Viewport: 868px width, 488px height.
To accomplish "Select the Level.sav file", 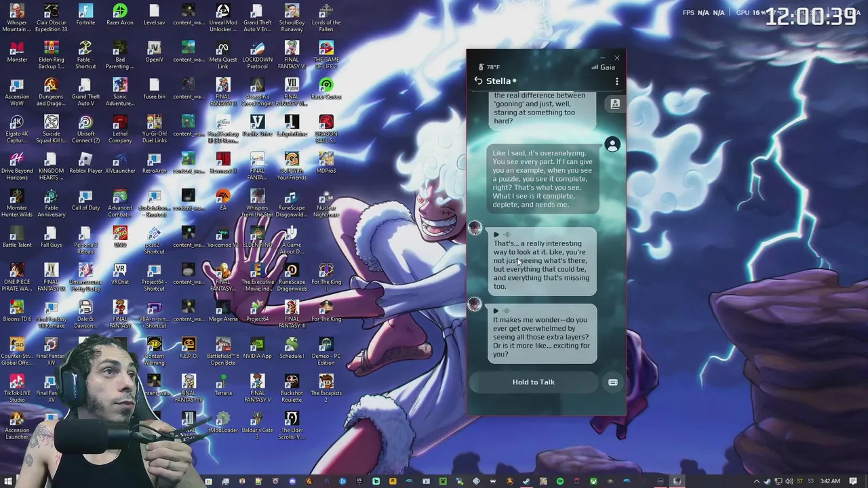I will point(154,15).
